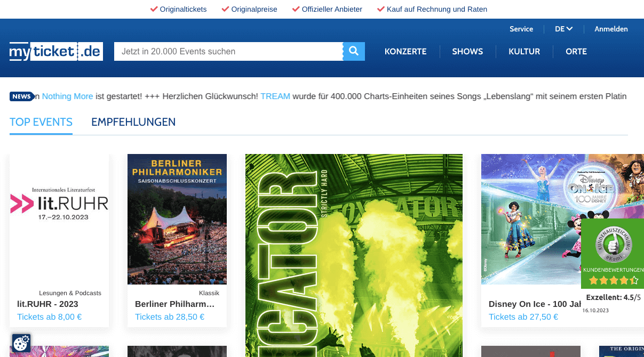This screenshot has height=357, width=644.
Task: Open the KULTUR menu
Action: [x=524, y=52]
